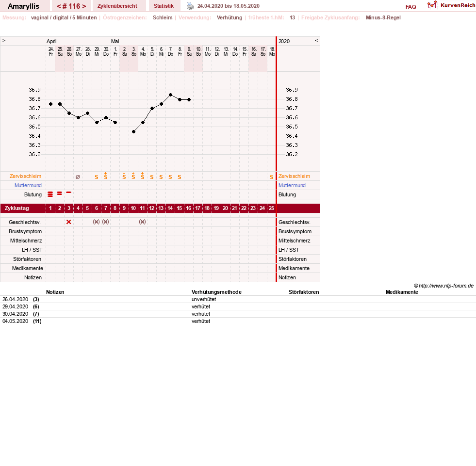Click the 10. So date column header
476x466 pixels.
(198, 51)
